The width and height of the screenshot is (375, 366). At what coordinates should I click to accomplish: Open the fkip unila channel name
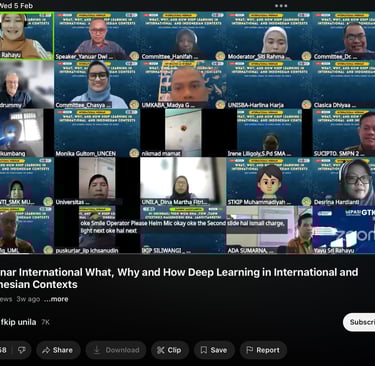tap(18, 322)
